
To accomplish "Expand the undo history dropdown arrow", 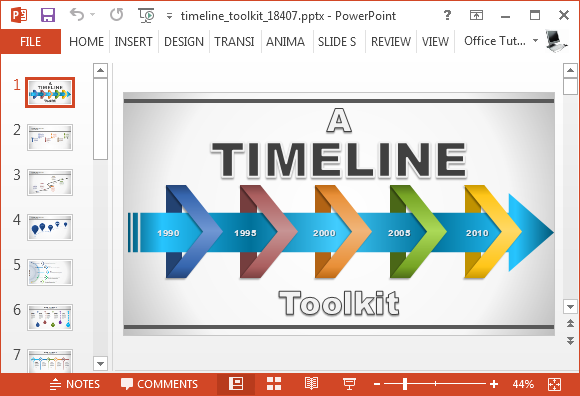I will click(x=92, y=15).
